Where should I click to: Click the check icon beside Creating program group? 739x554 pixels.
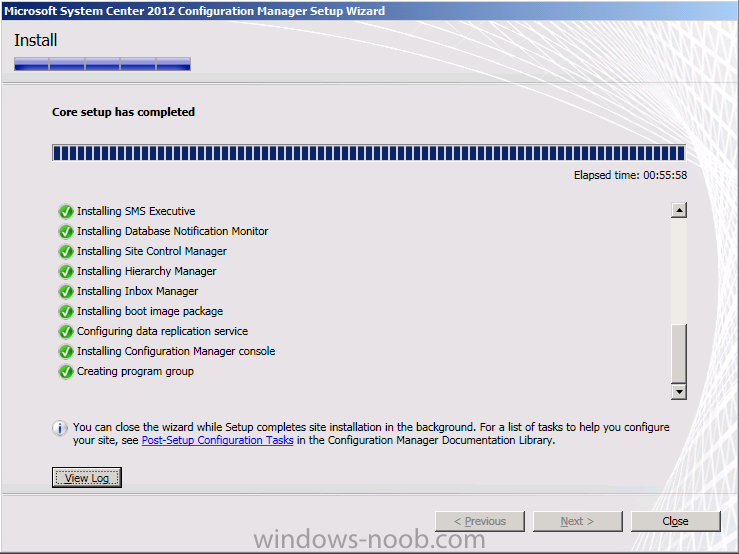tap(66, 372)
